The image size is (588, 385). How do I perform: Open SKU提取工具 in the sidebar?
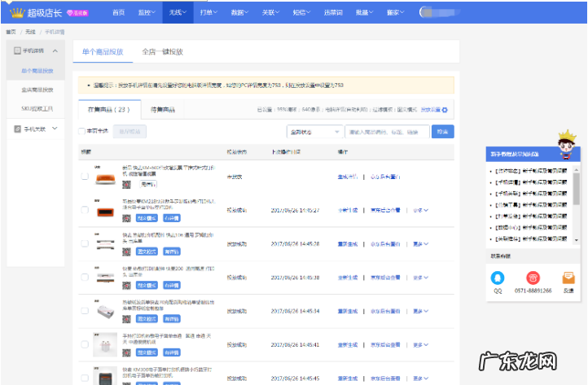click(x=37, y=109)
